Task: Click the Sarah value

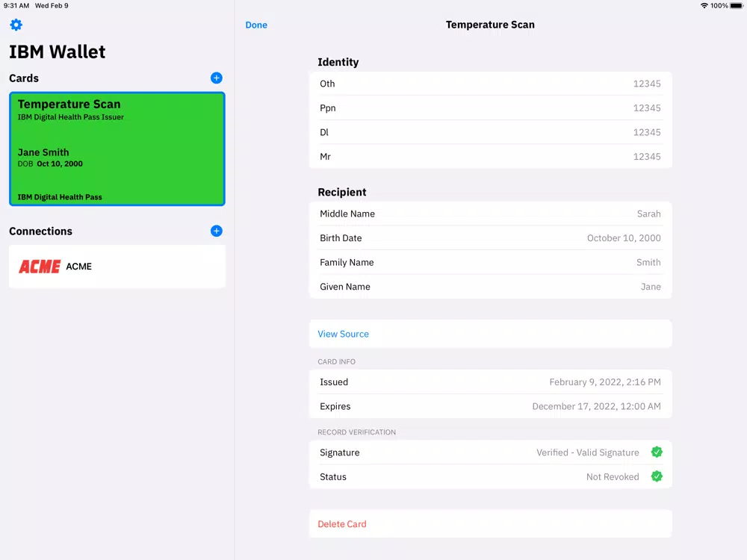Action: tap(649, 214)
